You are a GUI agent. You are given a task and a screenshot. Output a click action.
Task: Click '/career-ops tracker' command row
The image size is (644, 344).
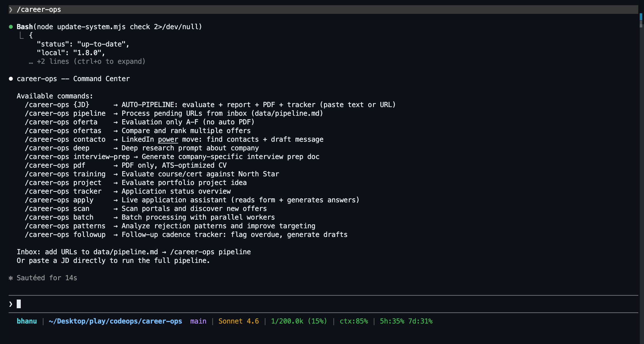click(x=128, y=191)
